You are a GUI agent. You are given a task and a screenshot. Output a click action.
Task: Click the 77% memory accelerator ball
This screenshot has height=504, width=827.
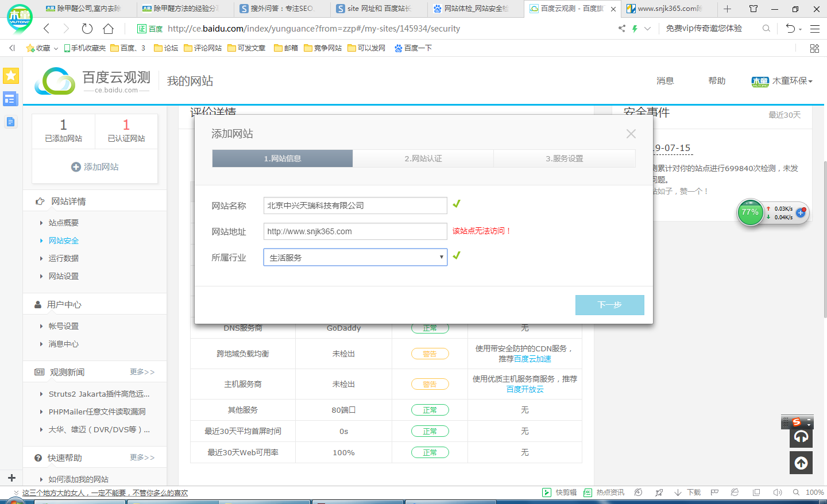click(x=750, y=212)
